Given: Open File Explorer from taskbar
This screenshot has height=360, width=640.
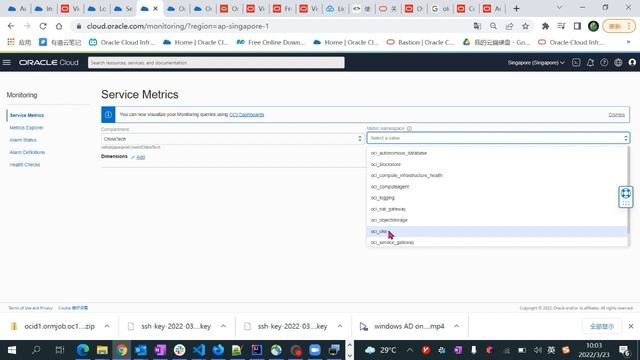Looking at the screenshot, I should tap(102, 350).
